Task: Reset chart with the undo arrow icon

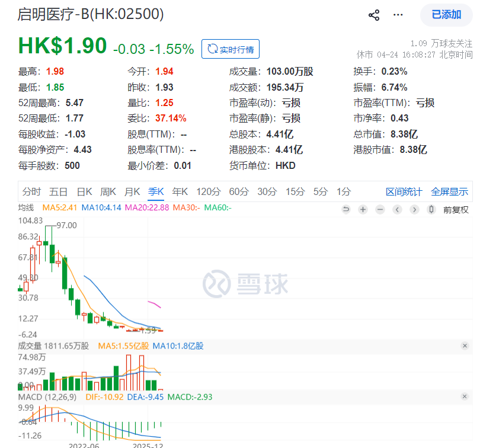Action: tap(346, 209)
